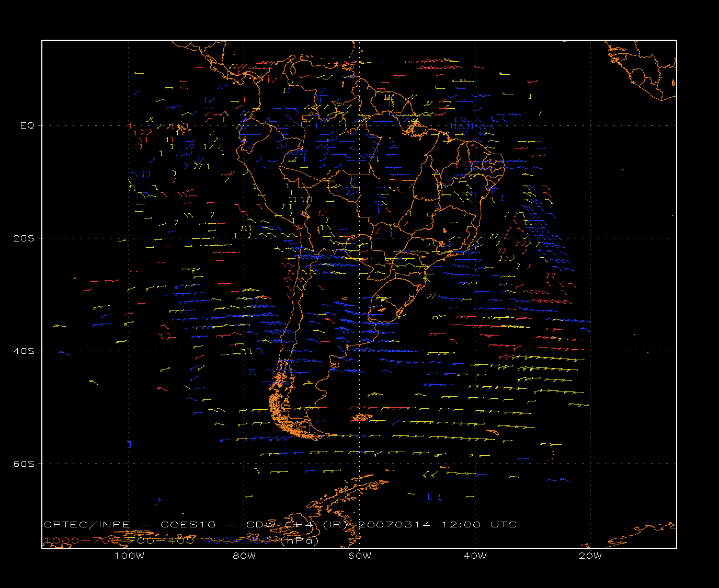Click the 60S latitude label
Screen dimensions: 719x588
tap(24, 464)
